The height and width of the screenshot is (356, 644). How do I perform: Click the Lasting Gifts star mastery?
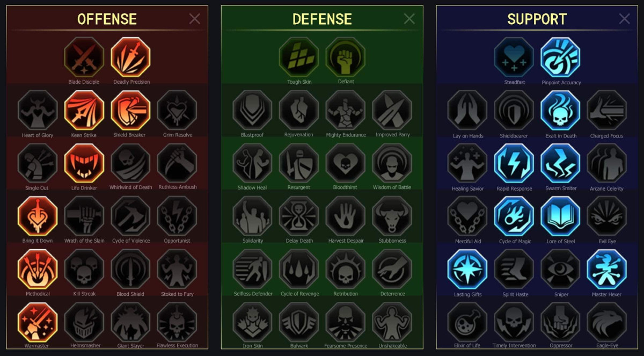(467, 269)
